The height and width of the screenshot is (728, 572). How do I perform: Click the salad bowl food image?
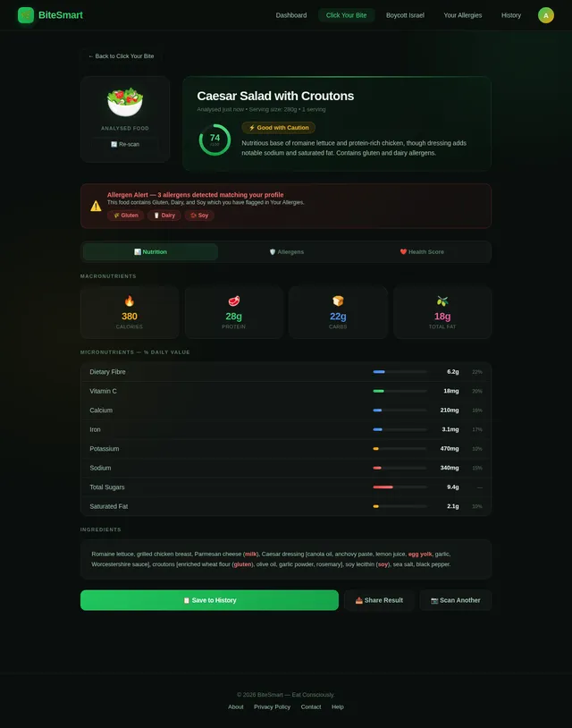click(125, 102)
